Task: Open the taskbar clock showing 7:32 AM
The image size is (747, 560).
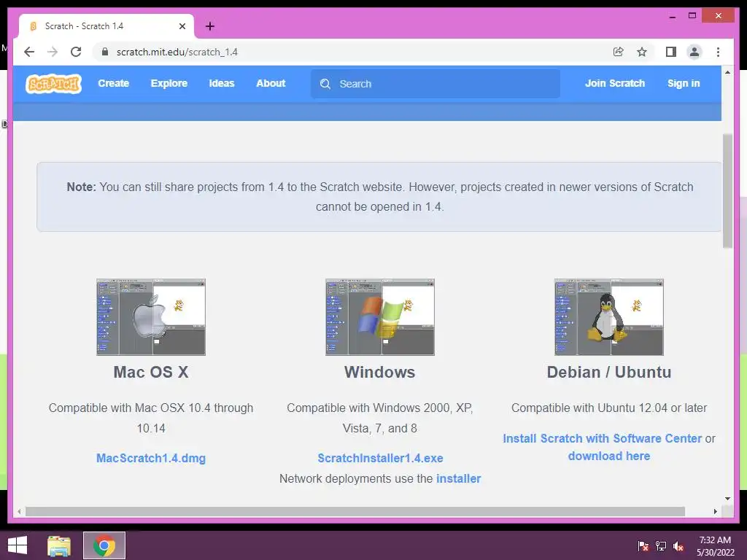Action: point(715,546)
